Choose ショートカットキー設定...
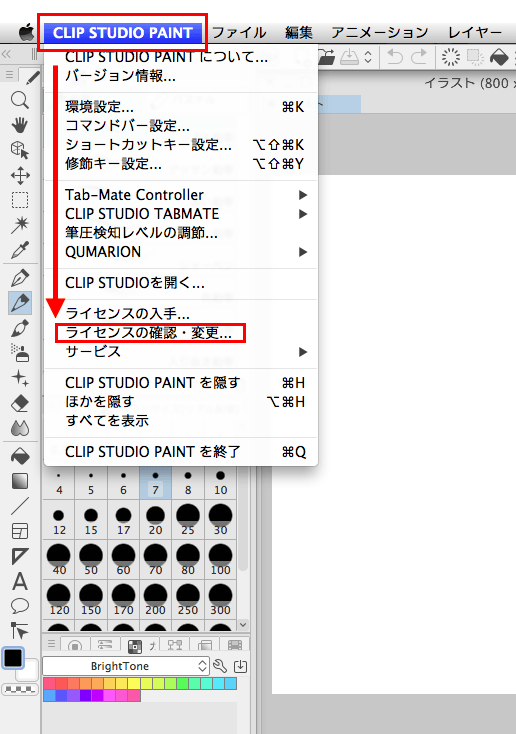The image size is (516, 734). tap(181, 145)
